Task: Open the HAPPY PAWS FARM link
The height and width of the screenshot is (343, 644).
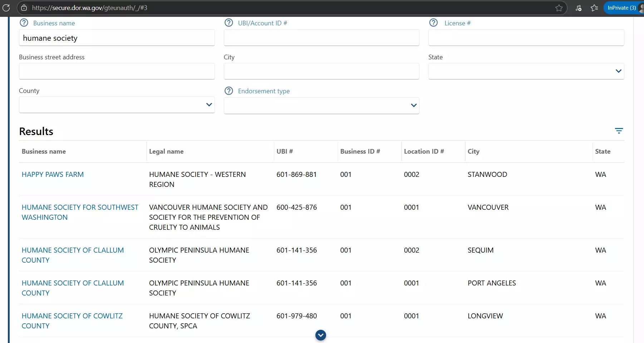Action: click(53, 174)
